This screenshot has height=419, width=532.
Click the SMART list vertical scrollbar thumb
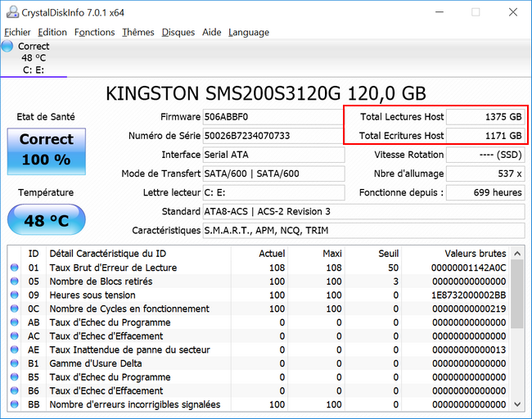pos(517,294)
